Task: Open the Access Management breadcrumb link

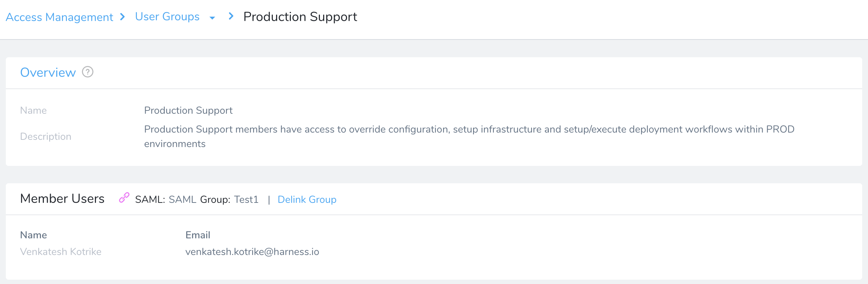Action: [x=59, y=17]
